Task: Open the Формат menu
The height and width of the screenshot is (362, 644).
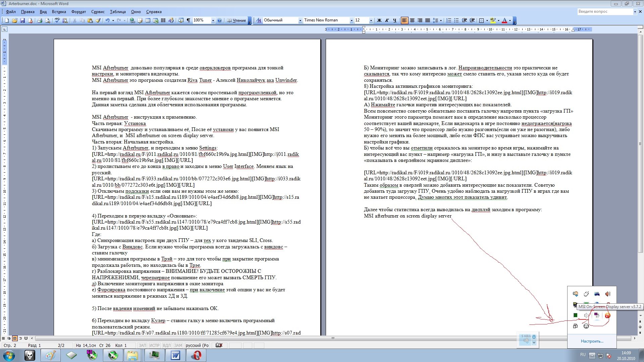Action: pyautogui.click(x=78, y=12)
